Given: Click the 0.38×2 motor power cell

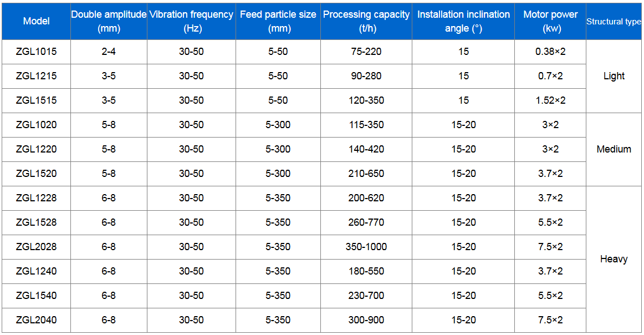Looking at the screenshot, I should coord(550,52).
